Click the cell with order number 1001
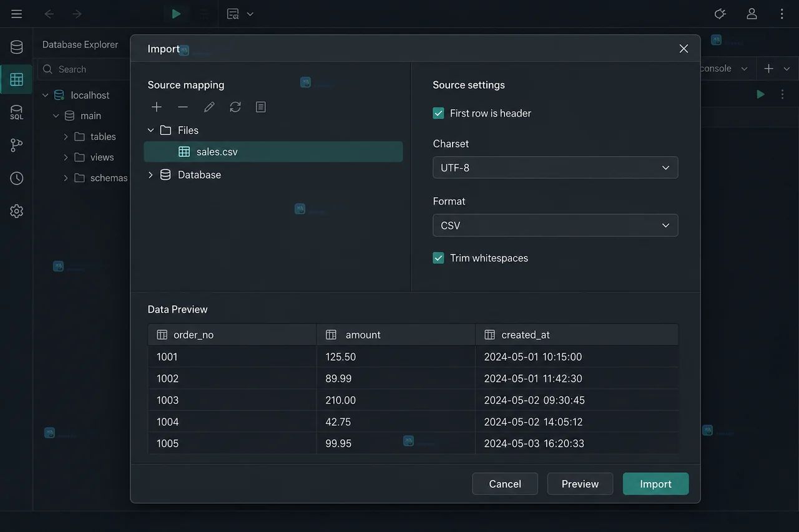Image resolution: width=799 pixels, height=532 pixels. [232, 357]
